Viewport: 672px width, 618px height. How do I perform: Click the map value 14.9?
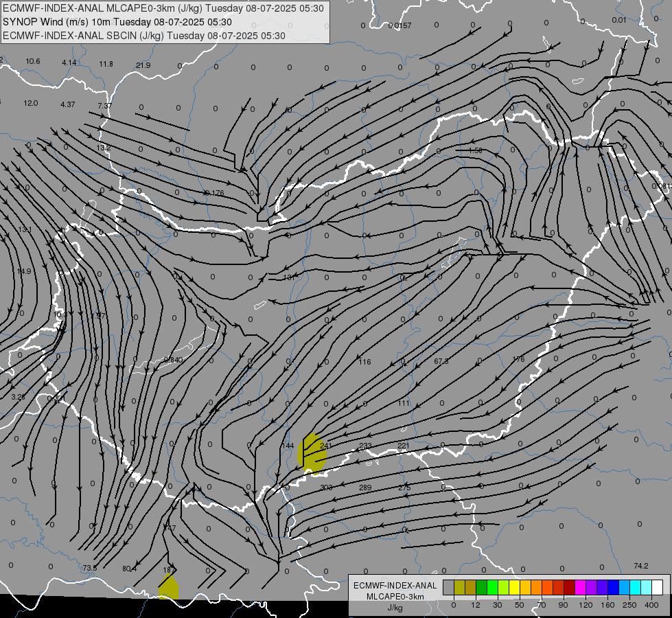[x=24, y=271]
